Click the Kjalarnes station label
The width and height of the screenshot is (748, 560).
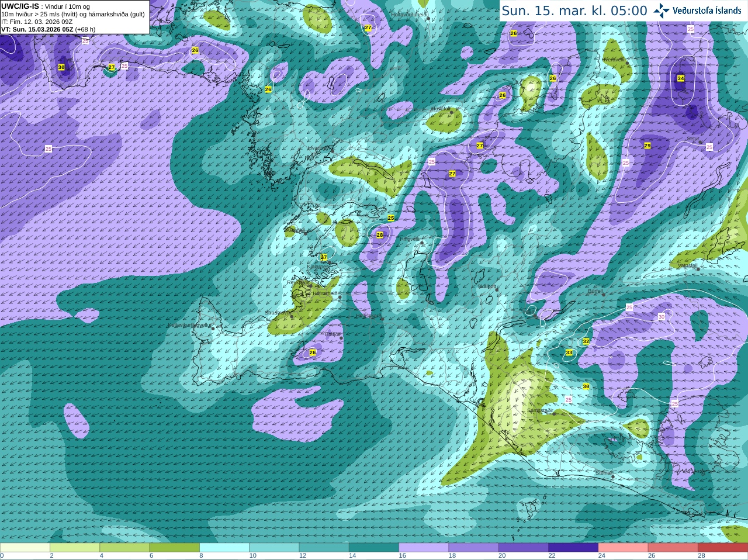pos(318,266)
